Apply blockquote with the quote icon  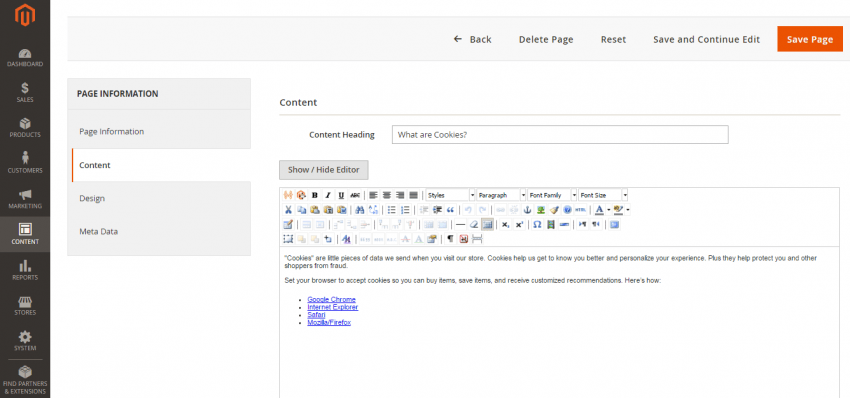[450, 210]
